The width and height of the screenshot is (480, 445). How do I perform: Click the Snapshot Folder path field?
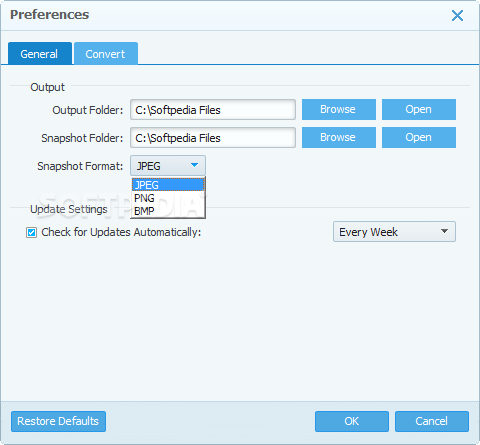213,138
